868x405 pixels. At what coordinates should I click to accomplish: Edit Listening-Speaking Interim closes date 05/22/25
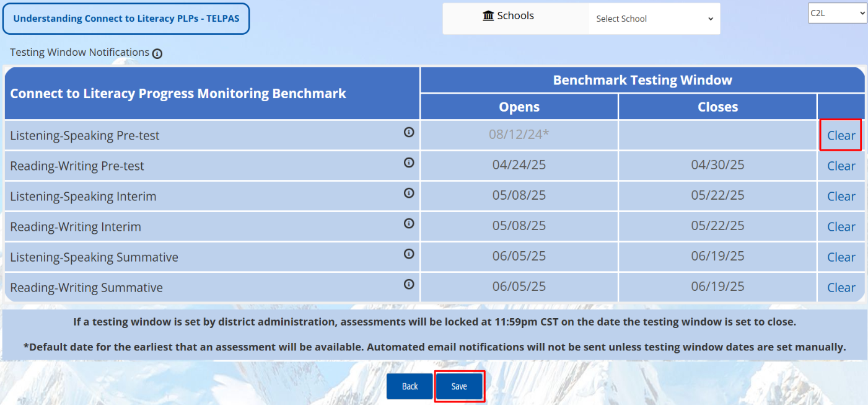coord(717,196)
